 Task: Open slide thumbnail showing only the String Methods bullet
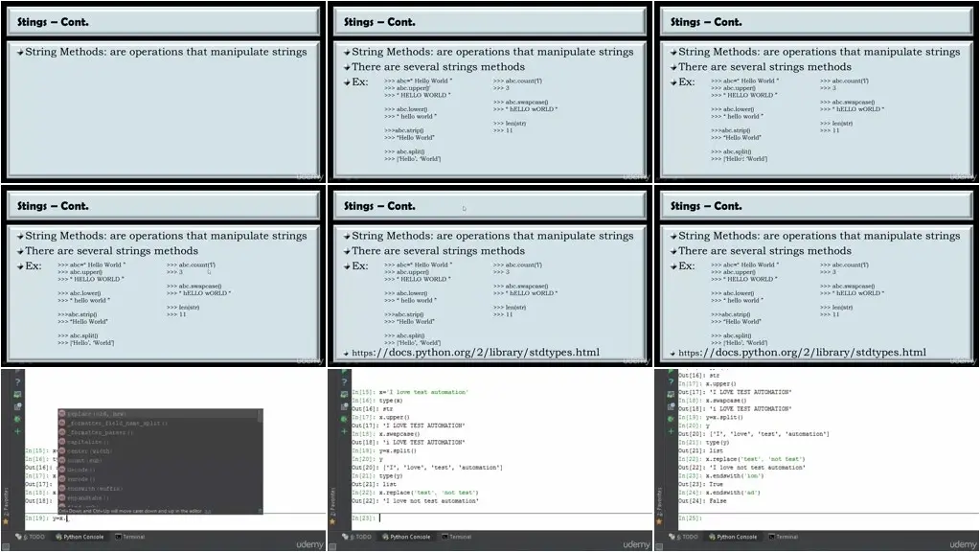coord(163,92)
